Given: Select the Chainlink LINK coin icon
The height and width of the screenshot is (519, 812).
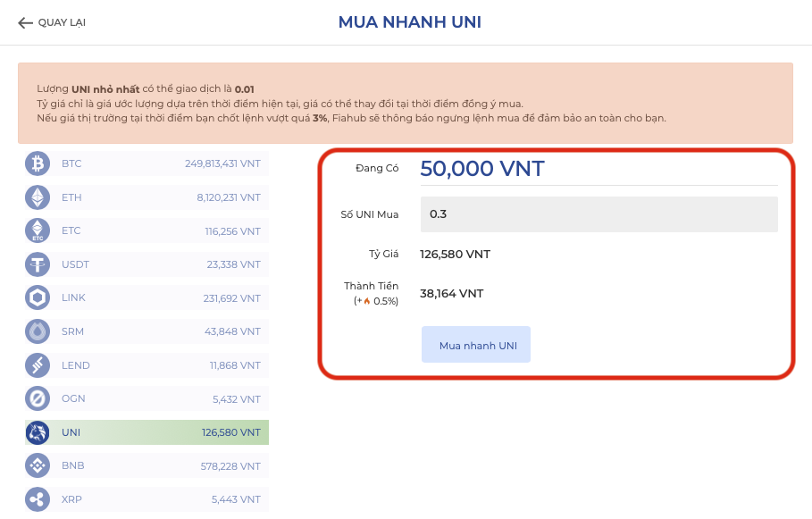Looking at the screenshot, I should point(38,297).
